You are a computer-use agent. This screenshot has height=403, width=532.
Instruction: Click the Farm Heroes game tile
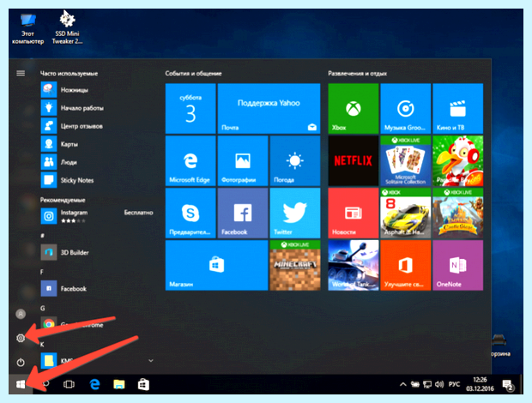click(457, 160)
